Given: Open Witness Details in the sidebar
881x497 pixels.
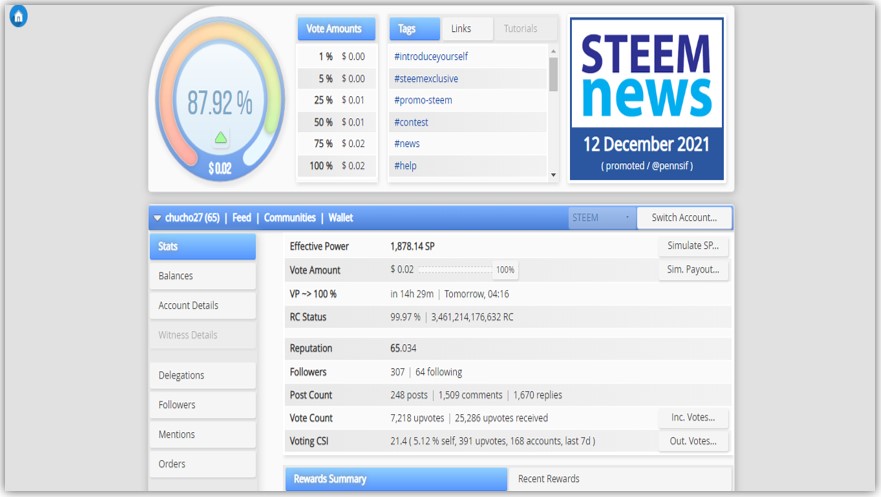Looking at the screenshot, I should coord(203,335).
